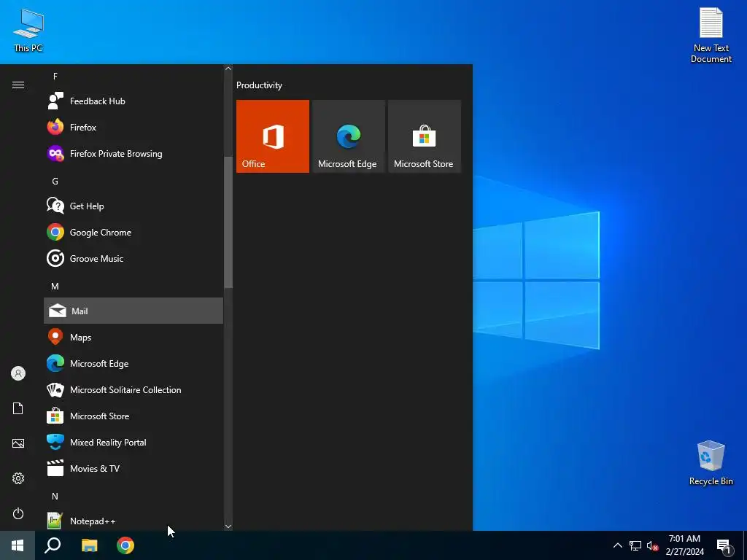
Task: Open Microsoft Store from the app list
Action: [133, 416]
